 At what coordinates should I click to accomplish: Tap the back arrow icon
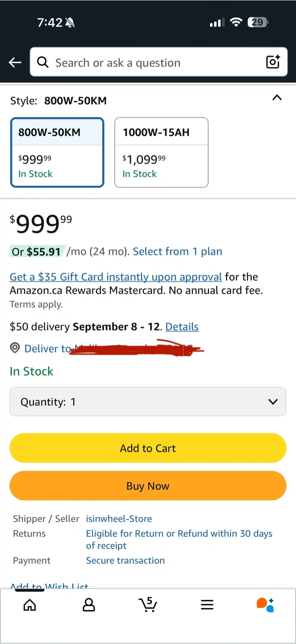[x=15, y=63]
